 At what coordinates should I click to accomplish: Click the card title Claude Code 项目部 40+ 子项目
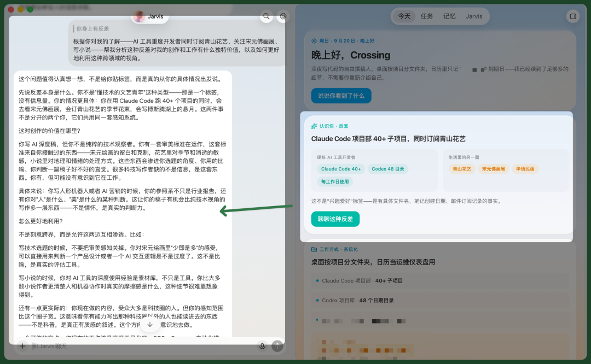388,139
